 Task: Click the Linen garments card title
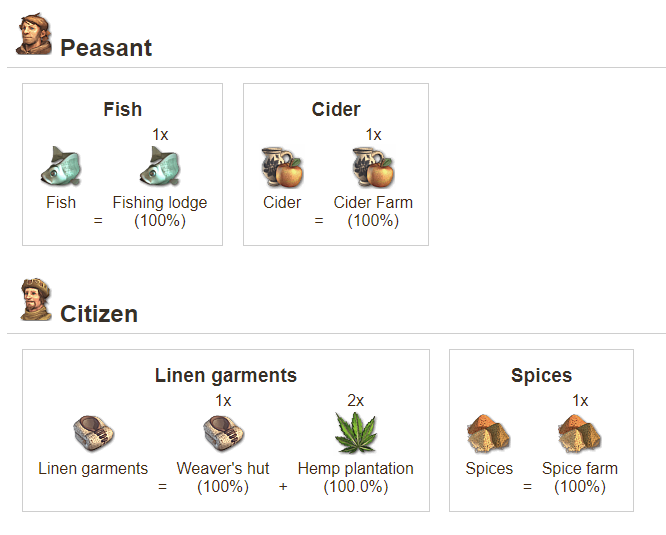(226, 376)
